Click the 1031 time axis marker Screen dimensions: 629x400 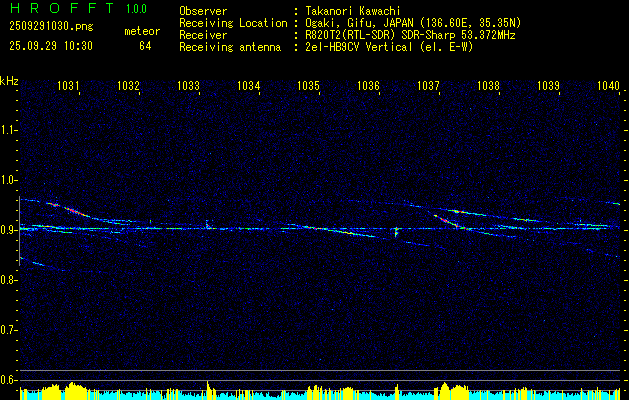pyautogui.click(x=68, y=85)
